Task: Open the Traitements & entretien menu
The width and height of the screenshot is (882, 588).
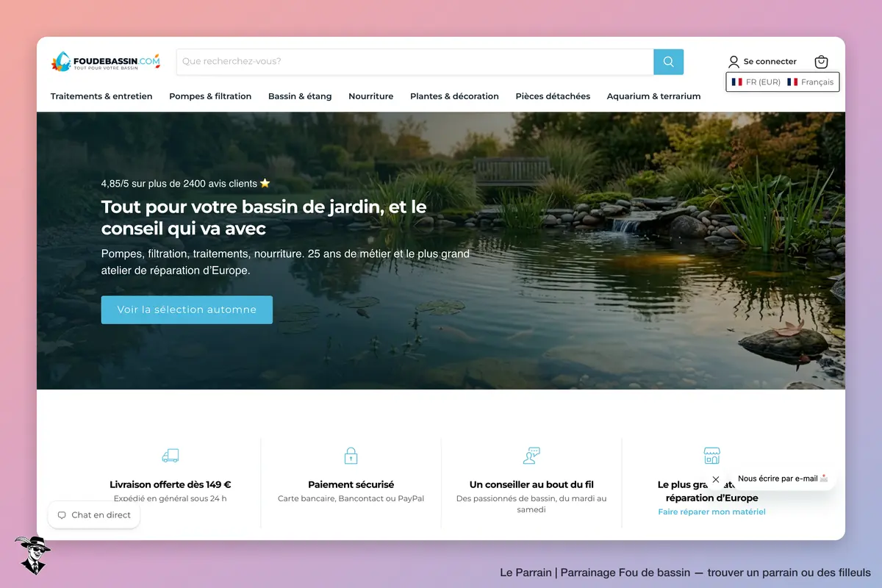Action: (101, 96)
